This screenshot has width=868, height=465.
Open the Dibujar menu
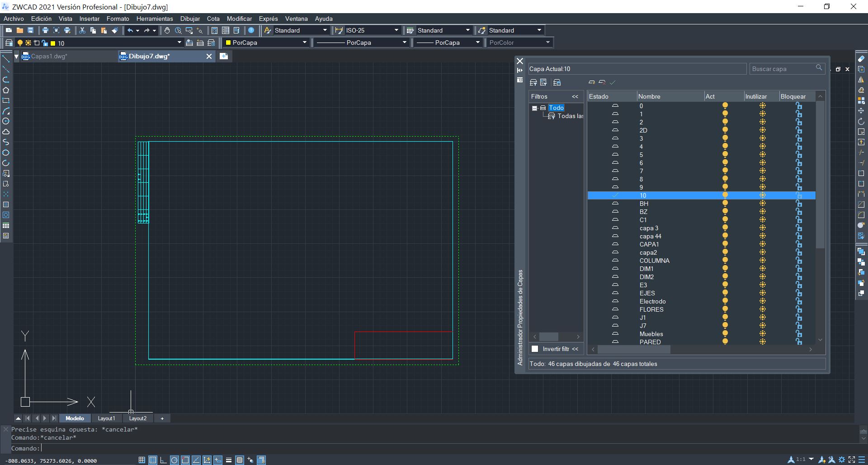click(x=189, y=19)
